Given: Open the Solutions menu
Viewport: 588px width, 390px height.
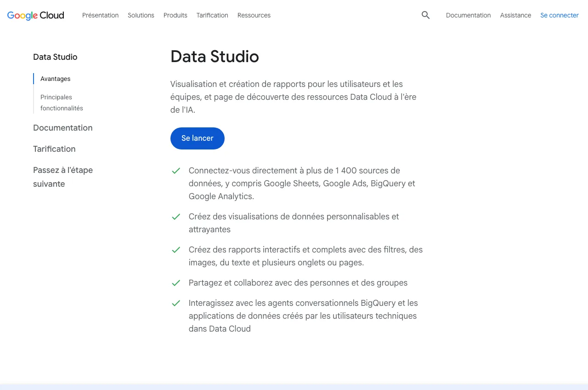Looking at the screenshot, I should (x=141, y=15).
